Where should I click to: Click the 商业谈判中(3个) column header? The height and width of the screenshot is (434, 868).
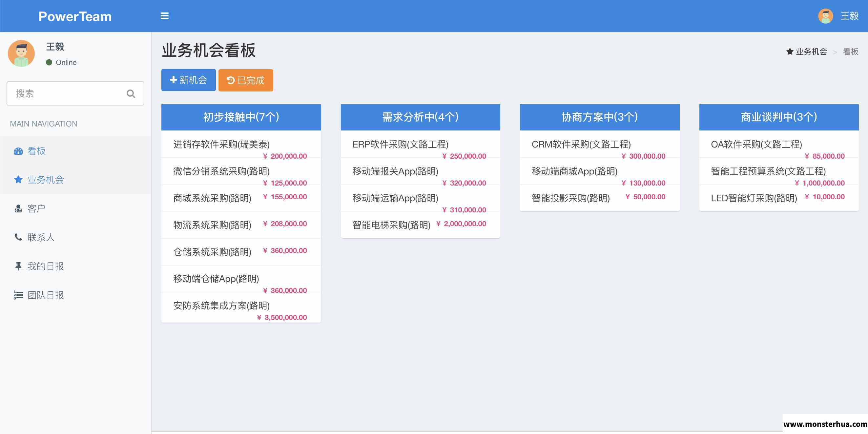point(779,117)
